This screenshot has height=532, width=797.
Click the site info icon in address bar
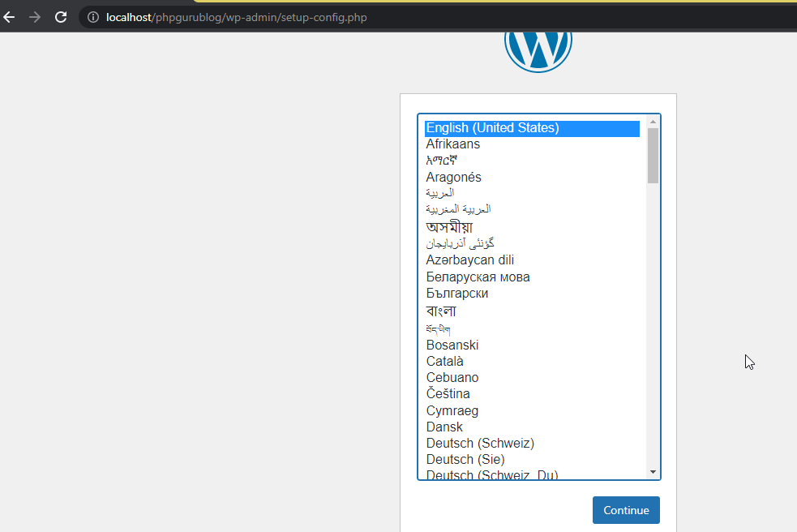[x=93, y=17]
